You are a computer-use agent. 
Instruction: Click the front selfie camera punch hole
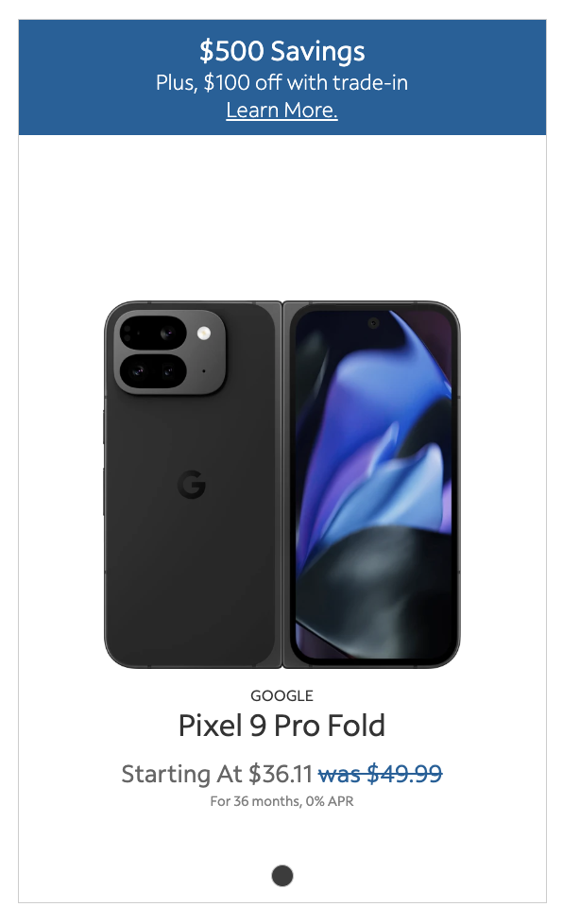tap(373, 323)
